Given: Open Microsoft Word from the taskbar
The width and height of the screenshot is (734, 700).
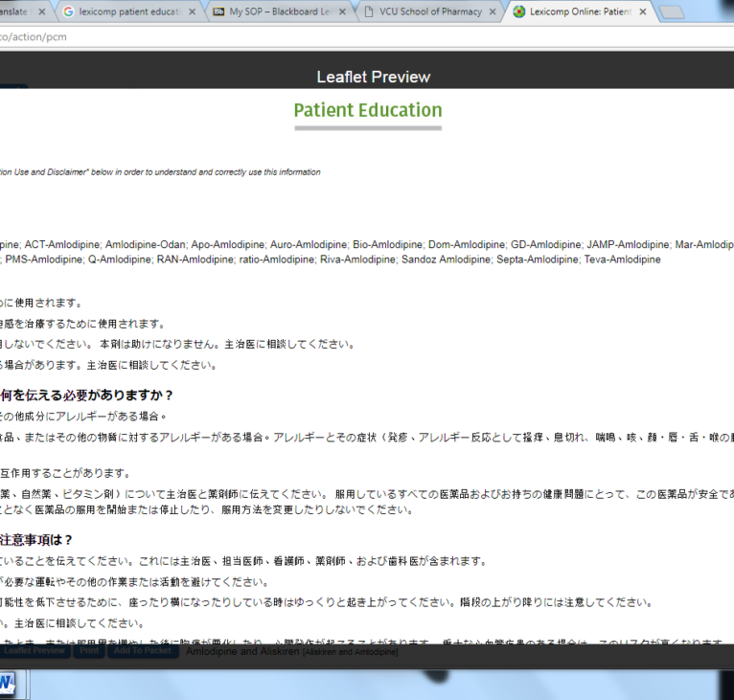Looking at the screenshot, I should click(x=8, y=685).
